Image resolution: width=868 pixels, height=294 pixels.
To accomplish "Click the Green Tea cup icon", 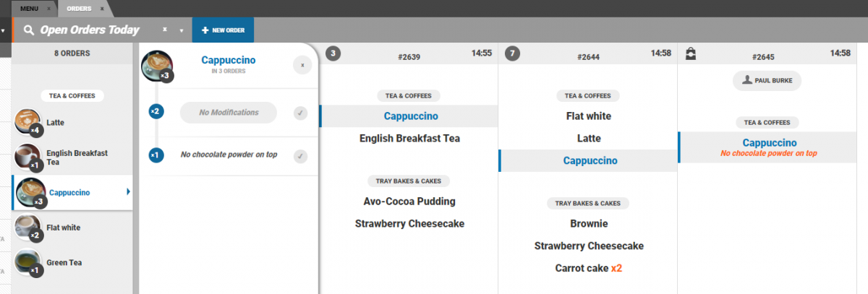I will coord(27,261).
